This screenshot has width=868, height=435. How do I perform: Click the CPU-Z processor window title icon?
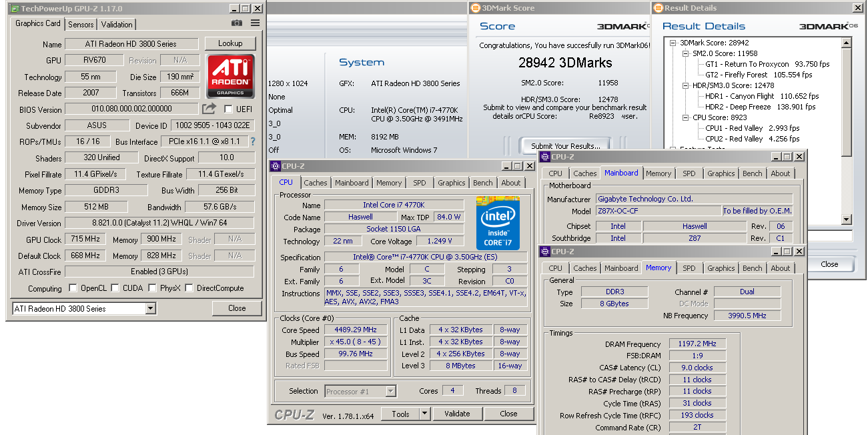click(276, 166)
